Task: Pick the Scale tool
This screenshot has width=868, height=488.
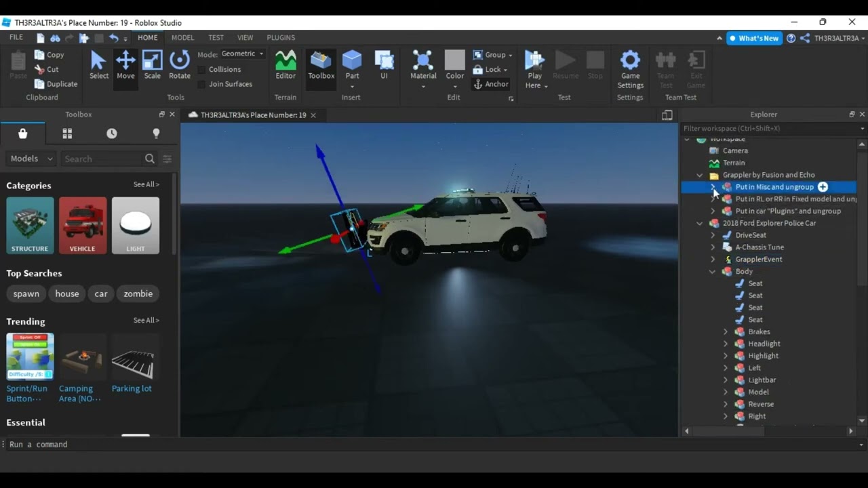Action: (153, 65)
